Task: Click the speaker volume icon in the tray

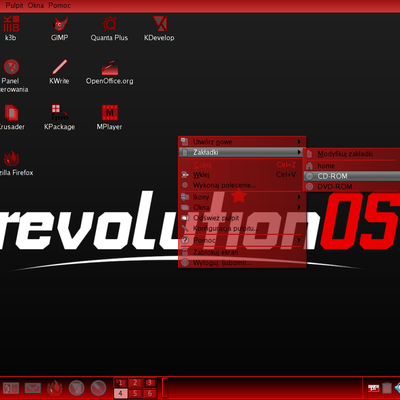Action: click(x=397, y=388)
